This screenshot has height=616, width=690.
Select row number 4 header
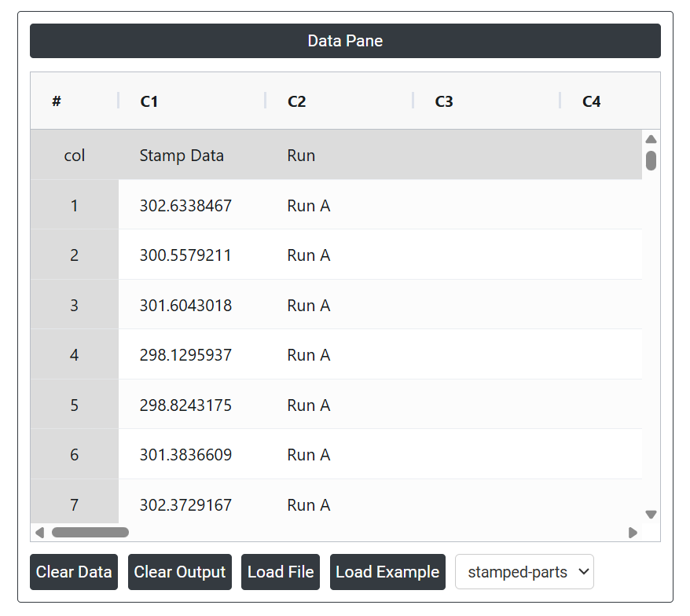click(75, 355)
